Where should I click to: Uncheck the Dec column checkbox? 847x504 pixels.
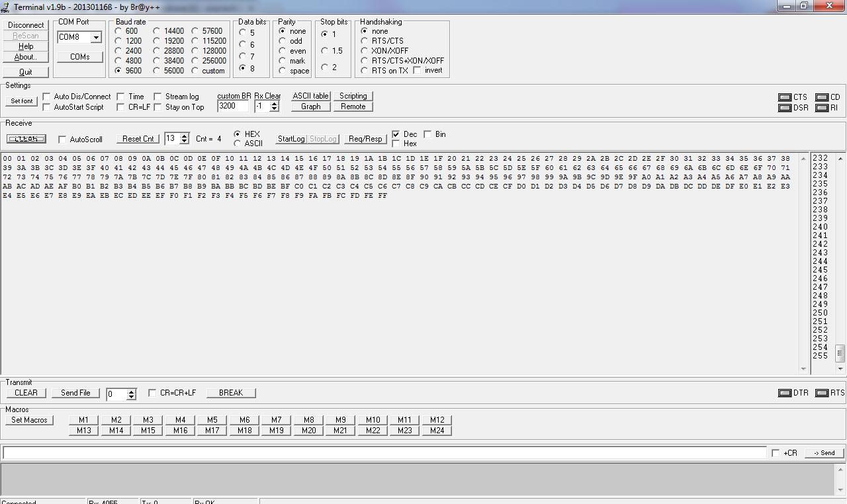point(396,134)
